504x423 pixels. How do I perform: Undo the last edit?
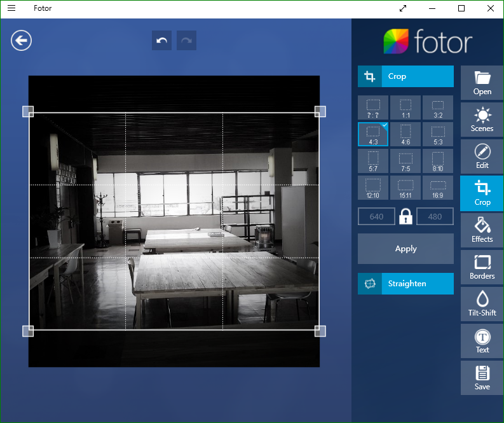pos(161,41)
